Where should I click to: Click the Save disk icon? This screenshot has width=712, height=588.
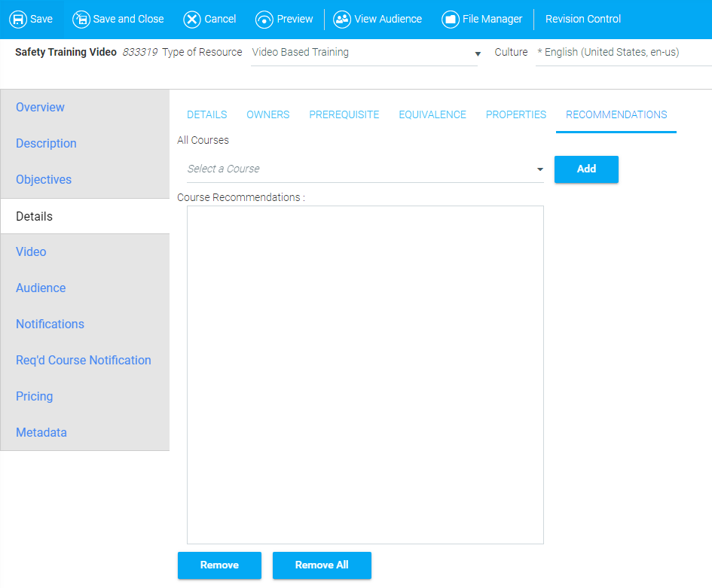18,20
